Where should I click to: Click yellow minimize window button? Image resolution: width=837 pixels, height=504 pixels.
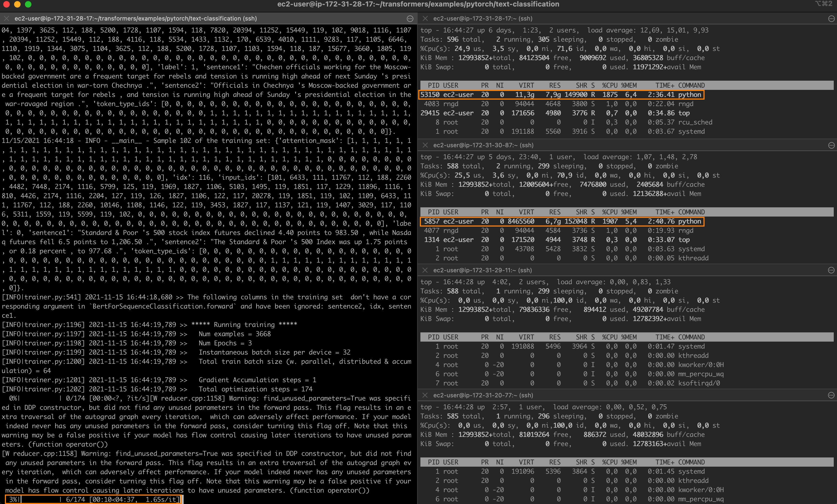pyautogui.click(x=17, y=4)
